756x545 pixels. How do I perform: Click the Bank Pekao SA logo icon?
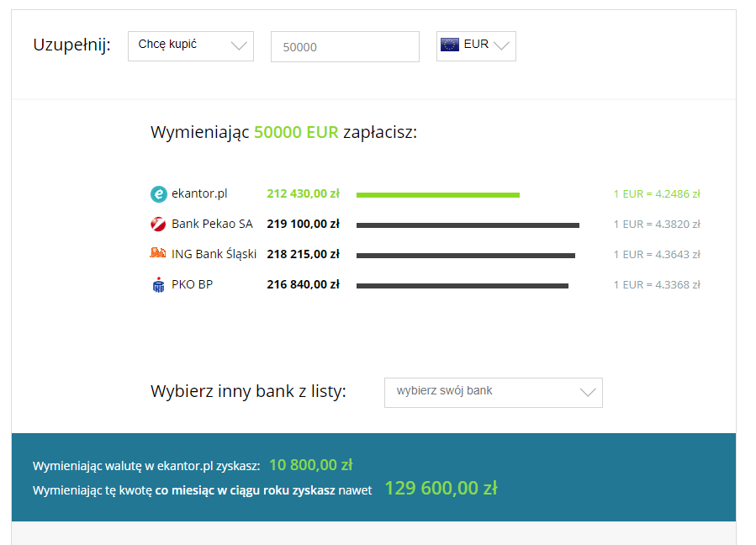coord(158,225)
